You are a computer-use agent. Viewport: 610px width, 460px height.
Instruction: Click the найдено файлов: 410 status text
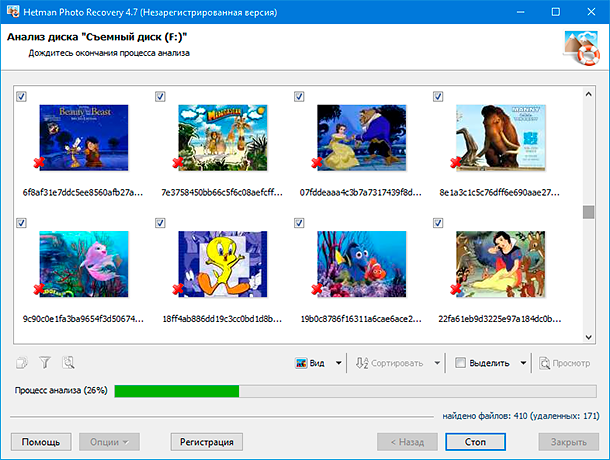521,416
